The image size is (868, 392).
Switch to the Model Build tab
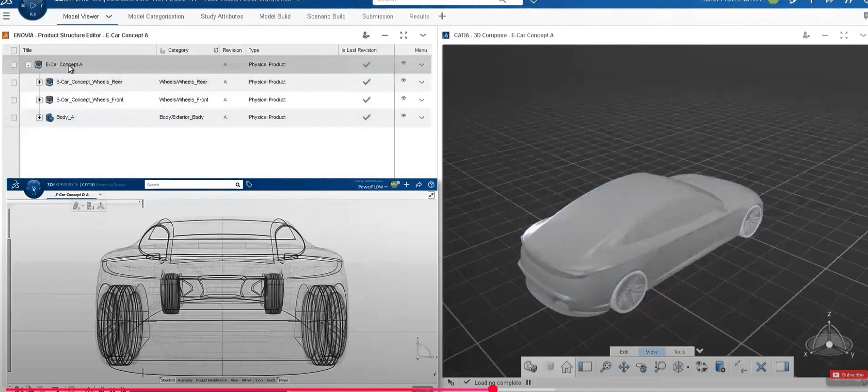pyautogui.click(x=275, y=16)
